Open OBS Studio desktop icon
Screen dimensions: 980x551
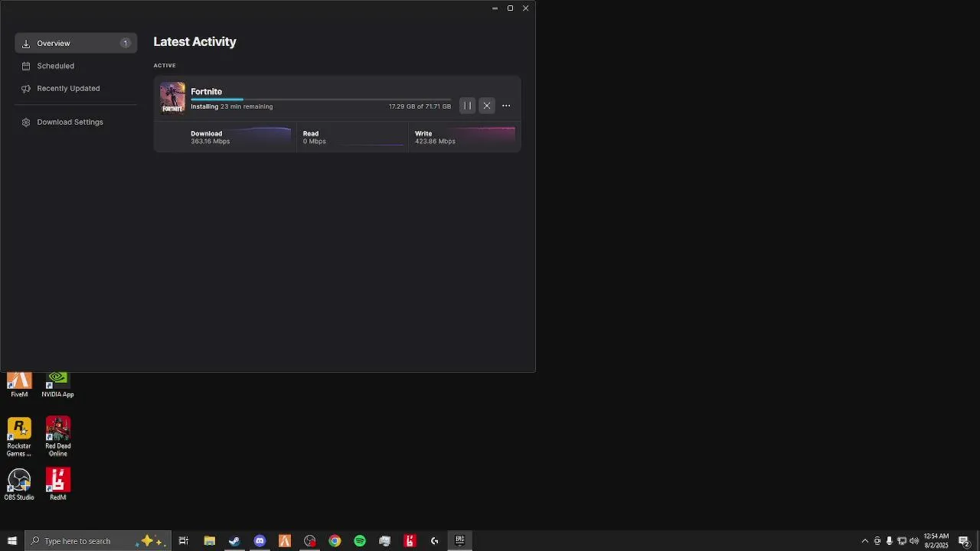click(19, 484)
